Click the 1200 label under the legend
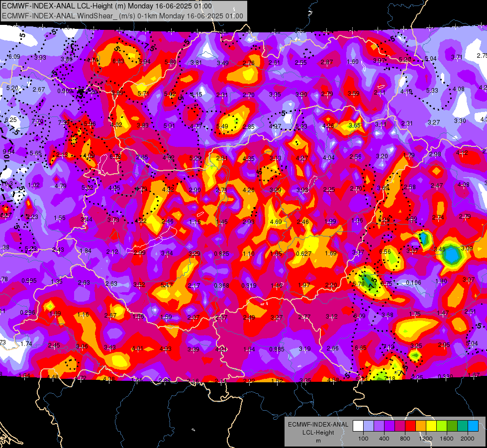Screen dimensions: 487x448 425,439
